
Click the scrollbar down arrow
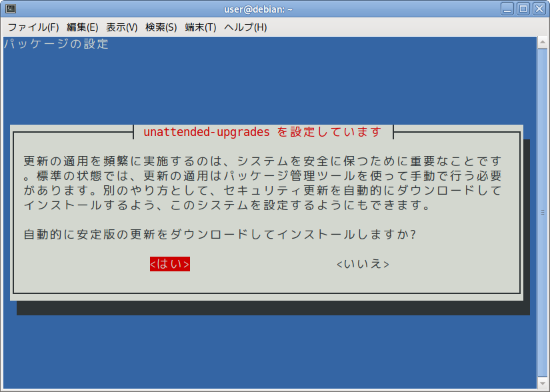[x=542, y=383]
